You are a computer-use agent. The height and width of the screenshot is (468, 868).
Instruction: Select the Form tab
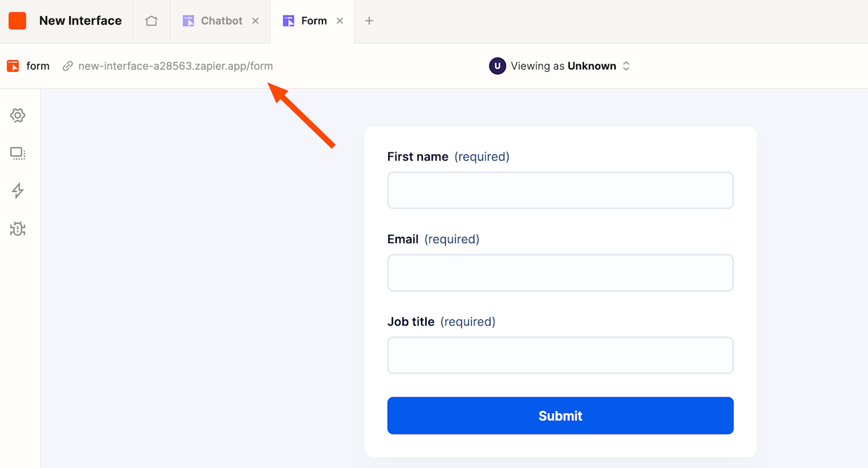[x=314, y=20]
